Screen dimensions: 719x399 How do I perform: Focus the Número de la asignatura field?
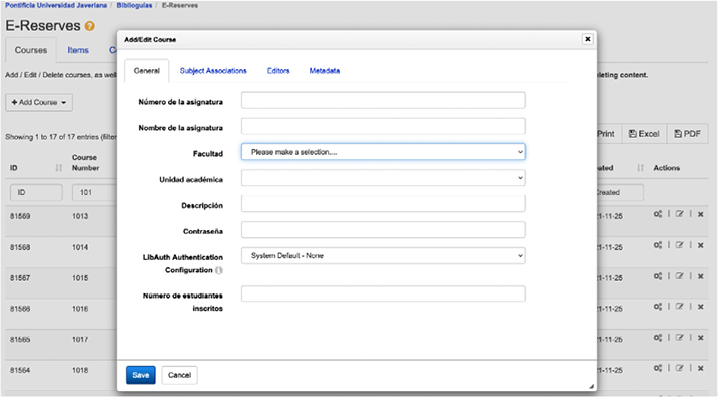tap(383, 100)
